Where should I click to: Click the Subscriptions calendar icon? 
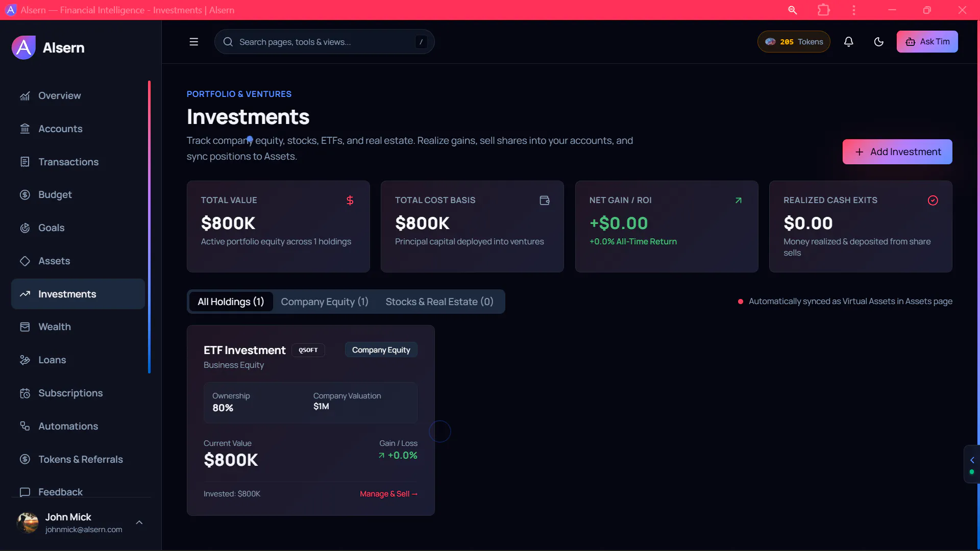pyautogui.click(x=25, y=393)
